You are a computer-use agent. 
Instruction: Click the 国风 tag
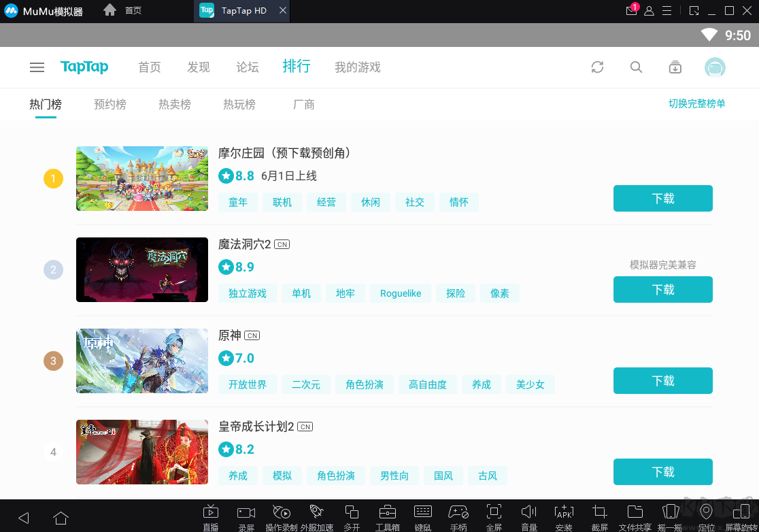coord(443,476)
